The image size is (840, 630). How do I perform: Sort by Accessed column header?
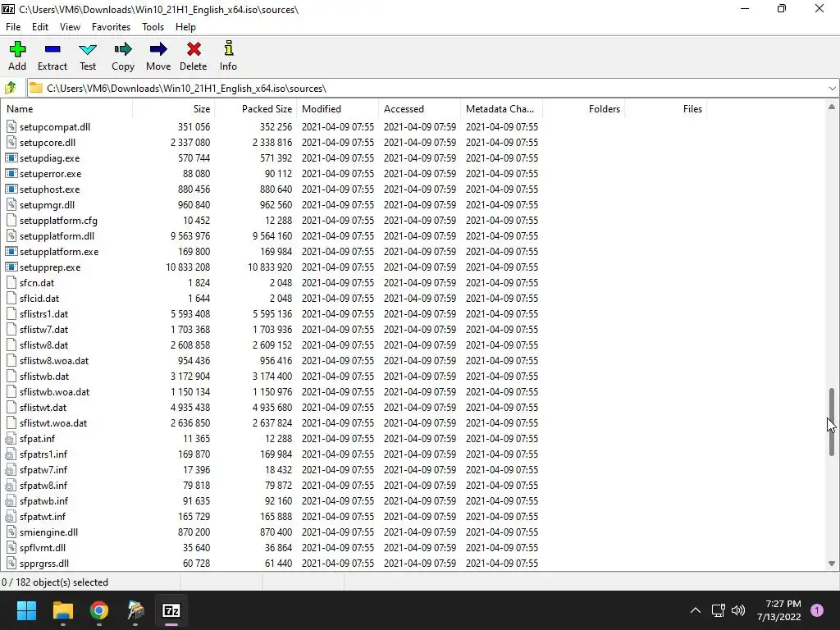click(419, 109)
